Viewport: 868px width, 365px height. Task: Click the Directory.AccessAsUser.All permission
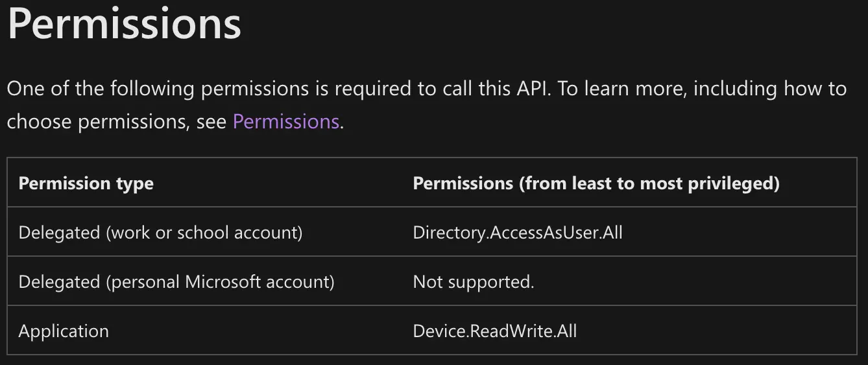(517, 232)
